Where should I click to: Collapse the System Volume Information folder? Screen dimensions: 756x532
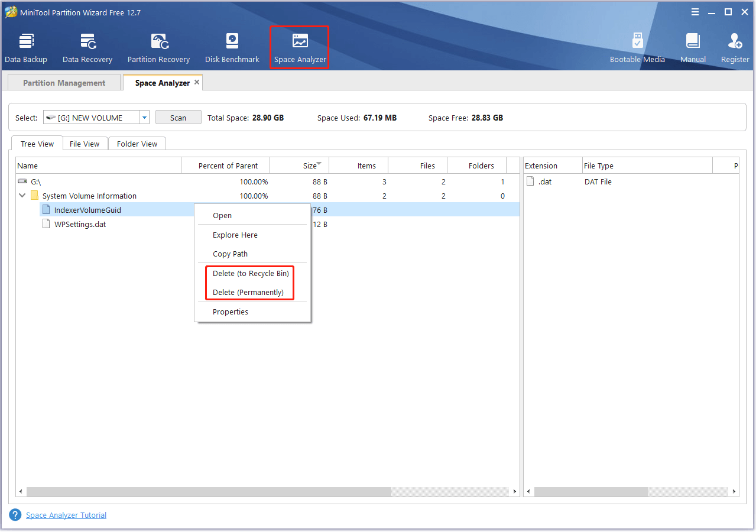pos(22,196)
